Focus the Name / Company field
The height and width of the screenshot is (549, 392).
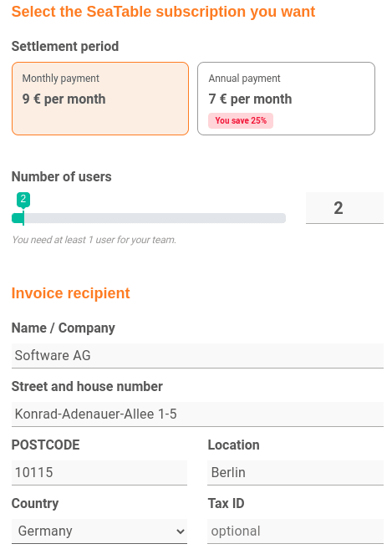(197, 356)
